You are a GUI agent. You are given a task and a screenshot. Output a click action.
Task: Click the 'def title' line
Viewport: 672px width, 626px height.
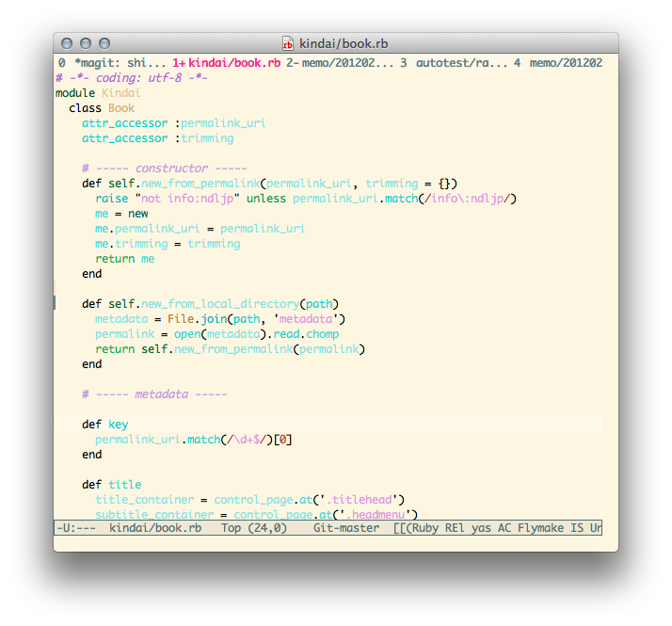pos(111,485)
